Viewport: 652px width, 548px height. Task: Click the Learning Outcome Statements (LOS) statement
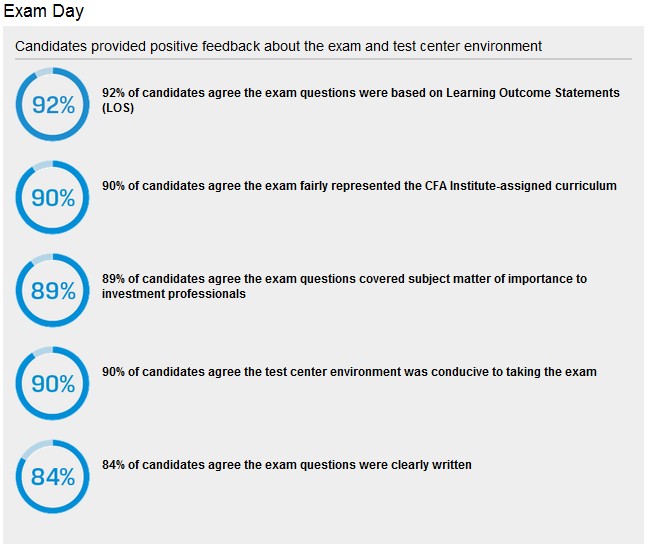tap(361, 100)
